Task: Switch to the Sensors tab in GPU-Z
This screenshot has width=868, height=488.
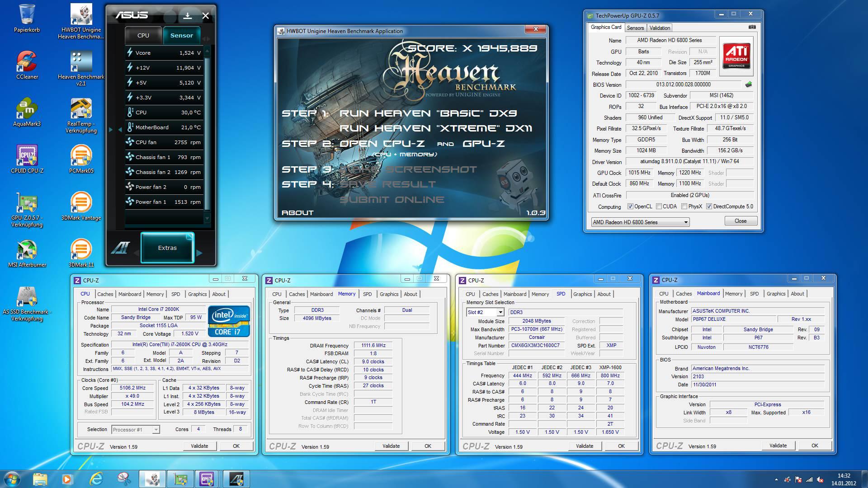Action: point(635,28)
